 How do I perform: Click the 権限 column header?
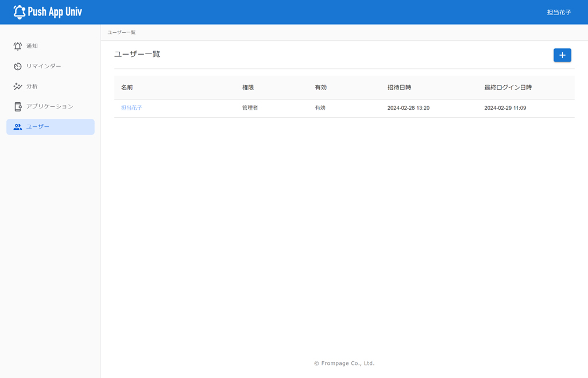[x=248, y=87]
